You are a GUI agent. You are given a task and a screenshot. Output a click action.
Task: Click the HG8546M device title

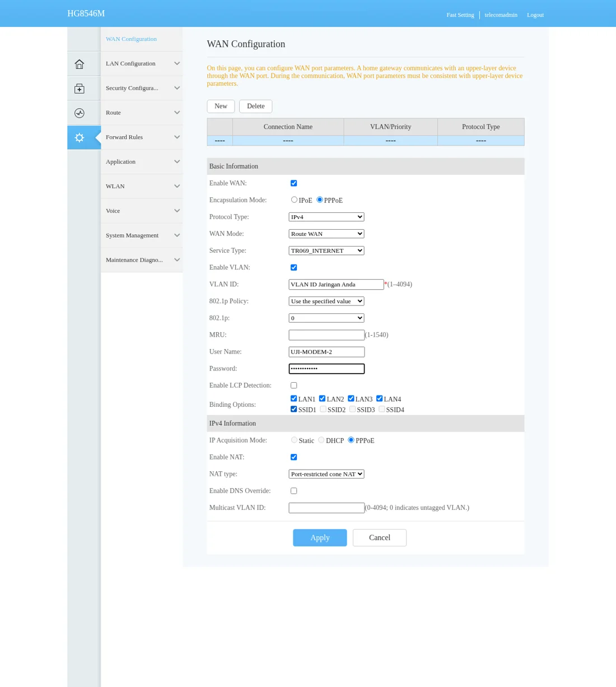[x=86, y=13]
